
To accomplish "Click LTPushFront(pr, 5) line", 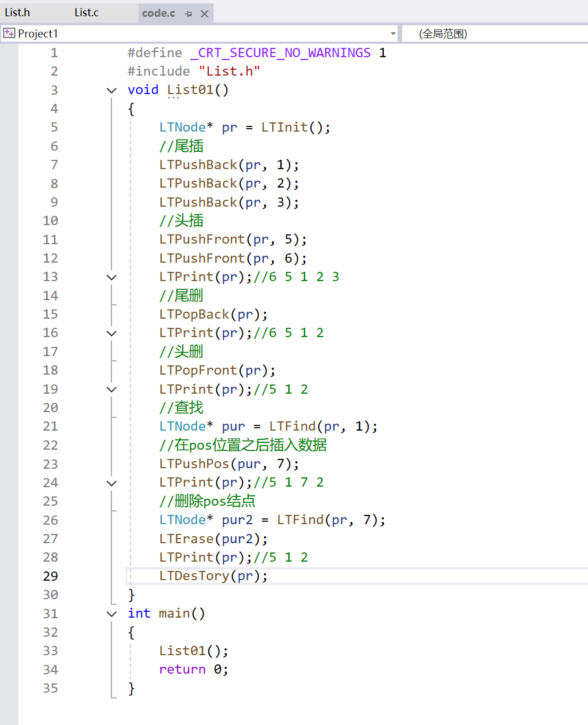I will point(233,240).
